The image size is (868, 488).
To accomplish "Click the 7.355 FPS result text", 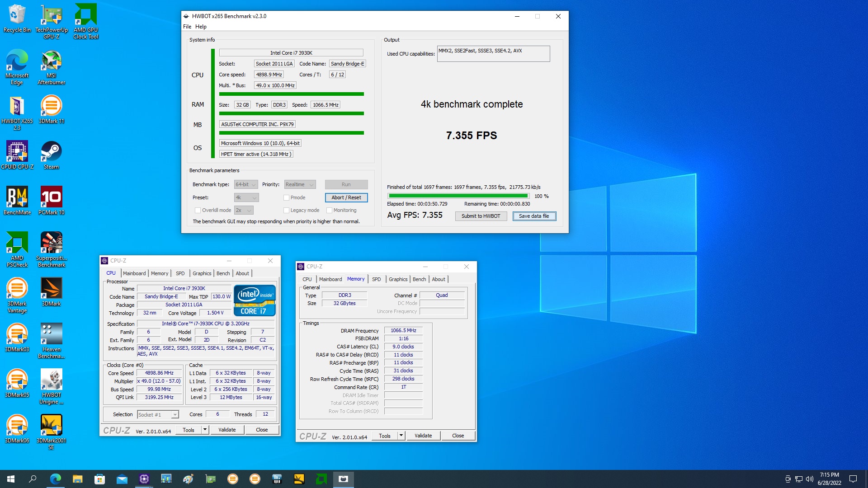I will pos(472,136).
